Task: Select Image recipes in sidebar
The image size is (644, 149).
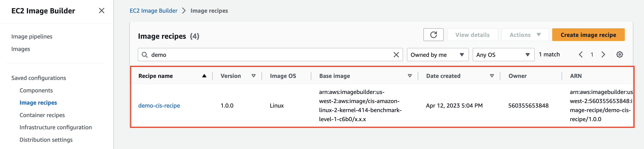Action: (x=38, y=103)
